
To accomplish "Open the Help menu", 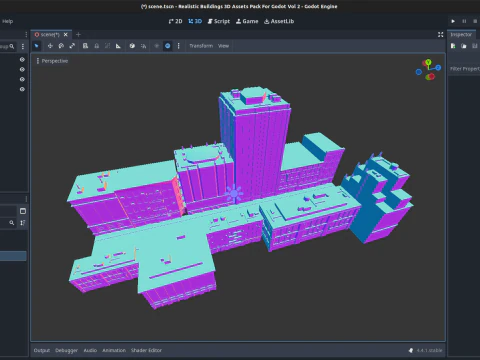I will tap(7, 21).
